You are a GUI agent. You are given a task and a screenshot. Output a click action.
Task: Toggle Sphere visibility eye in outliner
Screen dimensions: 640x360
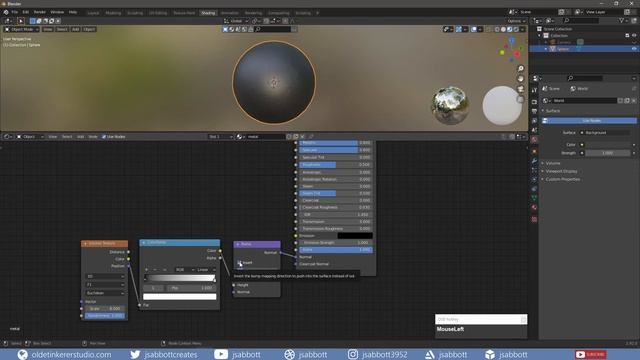tap(634, 49)
